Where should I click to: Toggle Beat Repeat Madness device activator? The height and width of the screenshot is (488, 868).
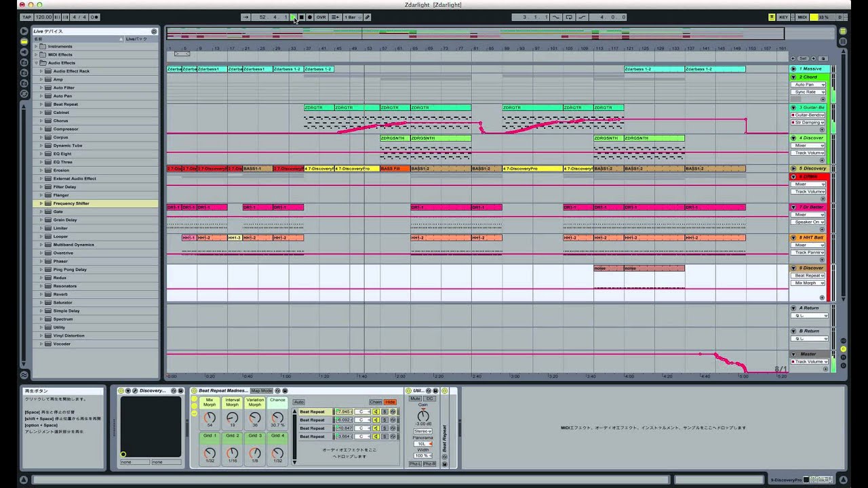195,390
